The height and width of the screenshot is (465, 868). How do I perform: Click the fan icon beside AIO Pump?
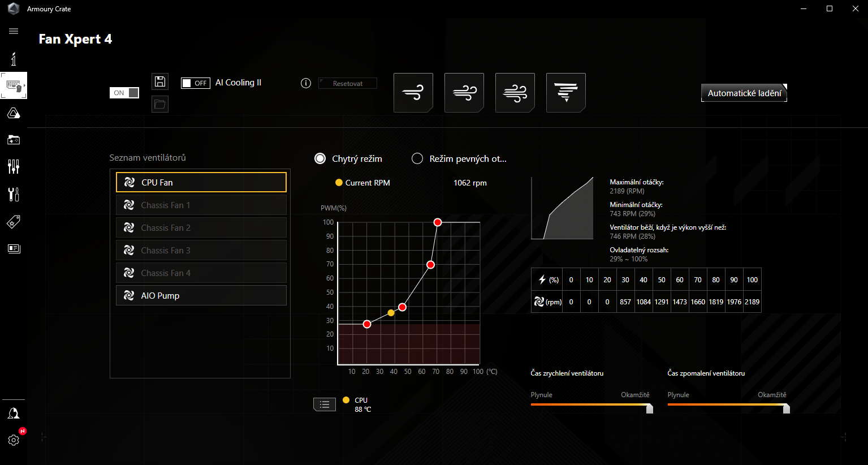point(129,295)
